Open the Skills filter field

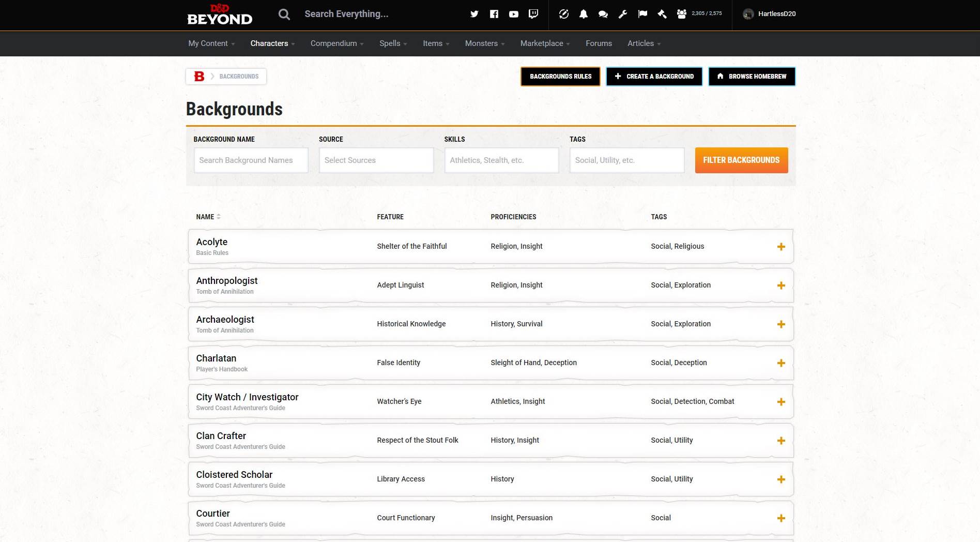click(x=501, y=160)
